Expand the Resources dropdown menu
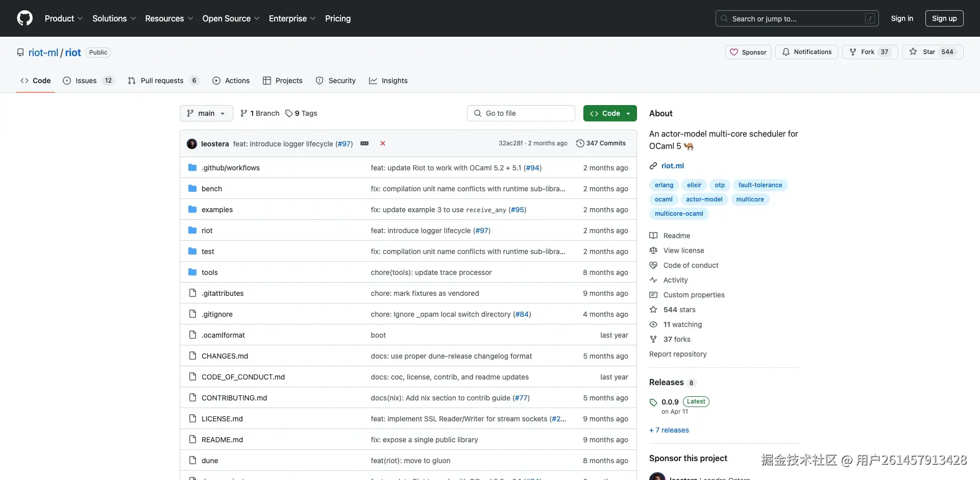 (x=169, y=18)
